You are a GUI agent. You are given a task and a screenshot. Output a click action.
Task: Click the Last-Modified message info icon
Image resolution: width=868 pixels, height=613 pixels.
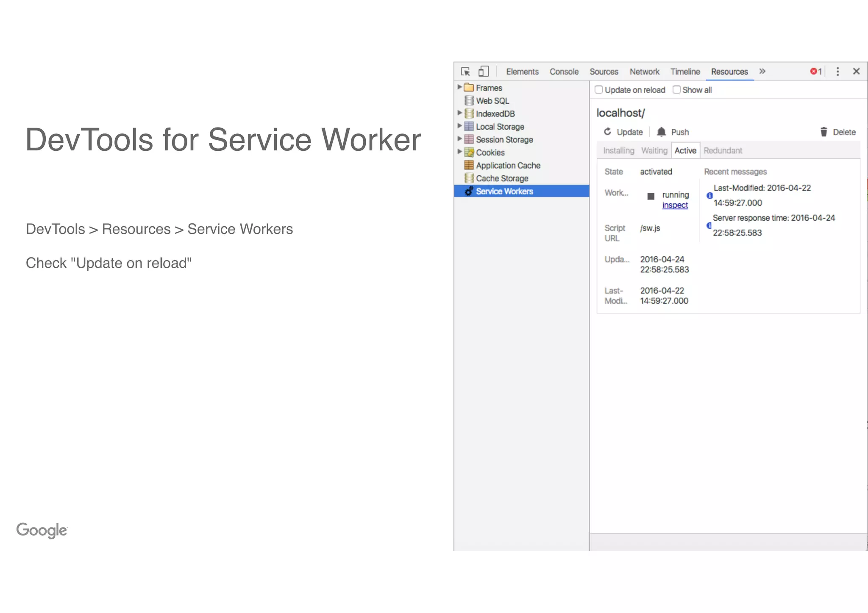[709, 195]
